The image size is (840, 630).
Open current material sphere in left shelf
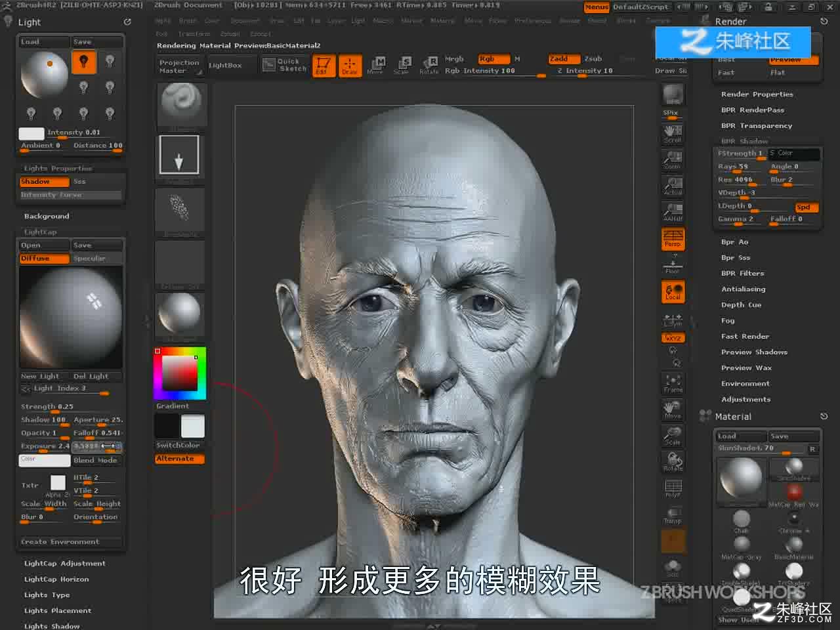point(180,316)
